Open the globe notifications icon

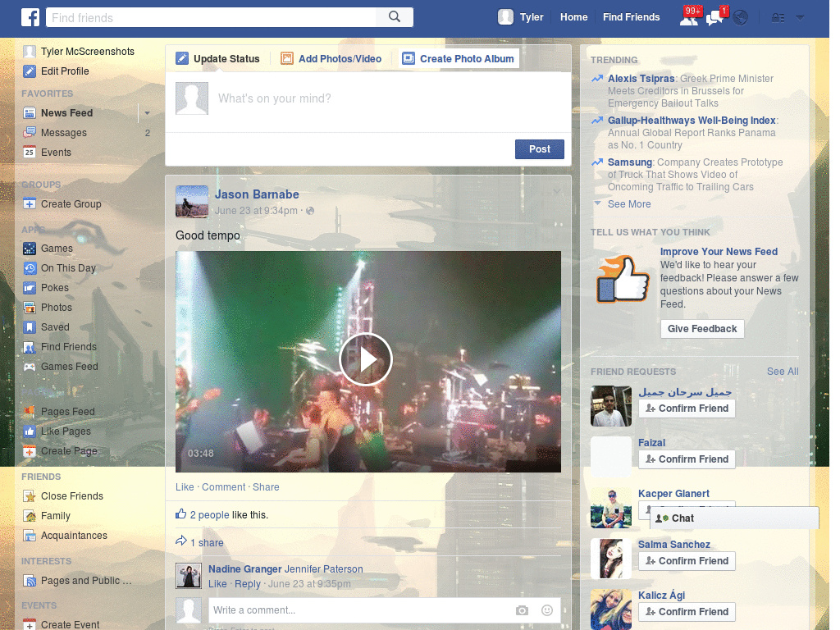coord(741,18)
